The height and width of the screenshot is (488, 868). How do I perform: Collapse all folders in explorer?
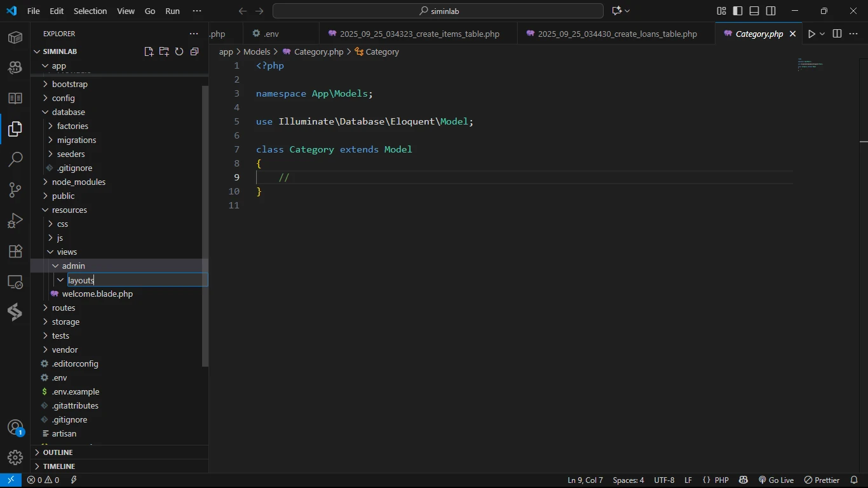[194, 51]
